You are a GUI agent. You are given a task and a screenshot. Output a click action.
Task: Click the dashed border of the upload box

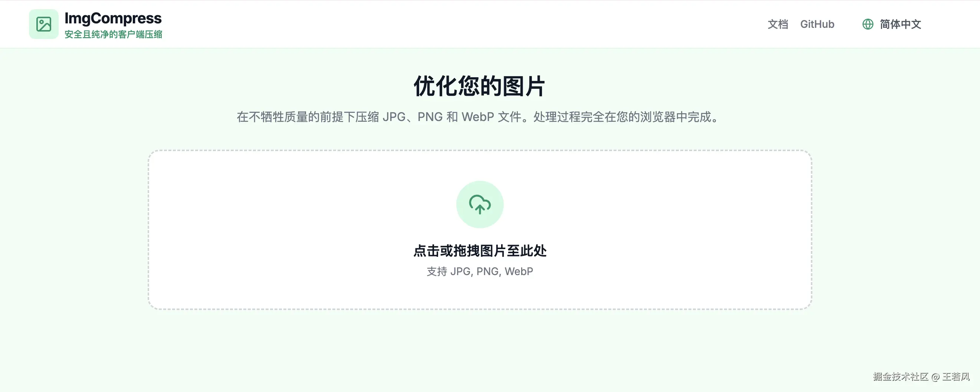[480, 150]
